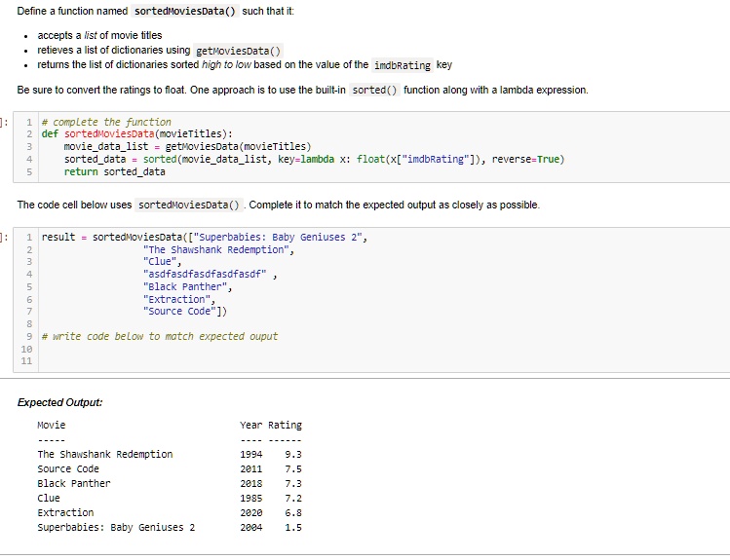730x560 pixels.
Task: Click the "Source Code" string in code
Action: coord(181,311)
